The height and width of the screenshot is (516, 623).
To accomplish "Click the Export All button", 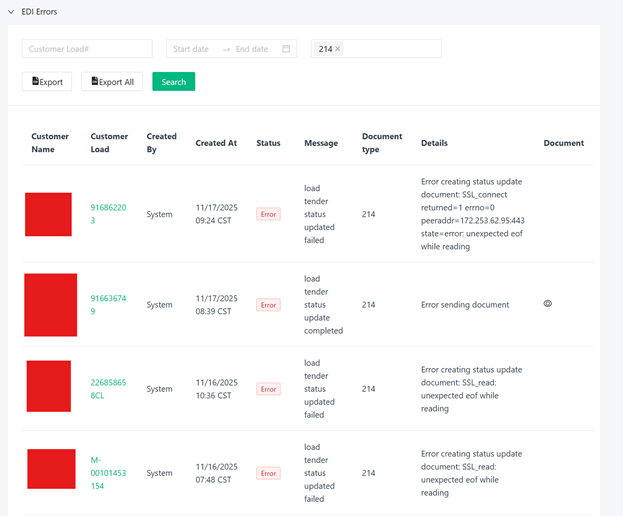I will tap(112, 81).
